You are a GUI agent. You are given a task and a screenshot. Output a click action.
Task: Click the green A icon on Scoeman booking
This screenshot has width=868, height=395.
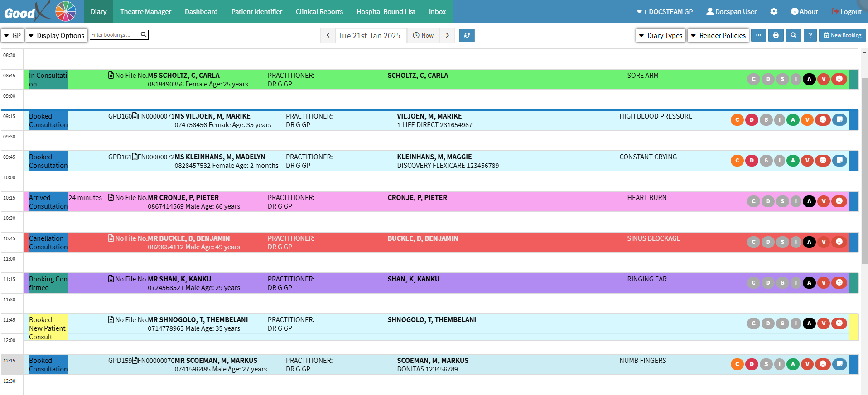[793, 364]
